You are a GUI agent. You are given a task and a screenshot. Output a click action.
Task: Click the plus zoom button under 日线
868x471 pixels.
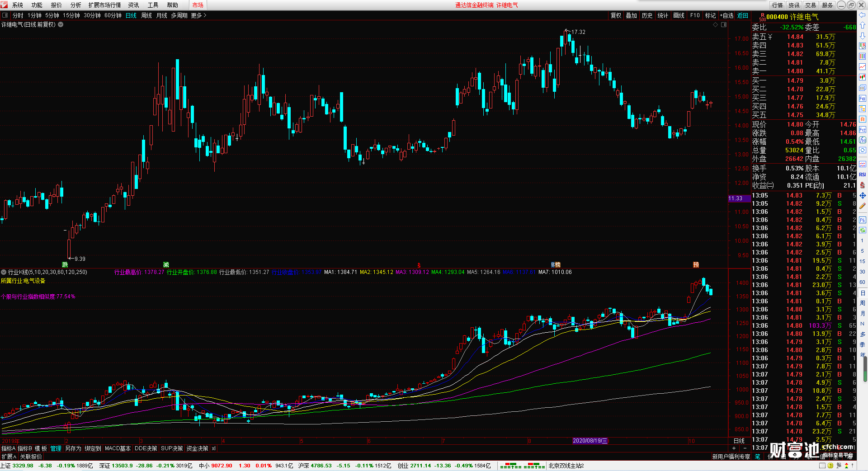click(x=734, y=448)
